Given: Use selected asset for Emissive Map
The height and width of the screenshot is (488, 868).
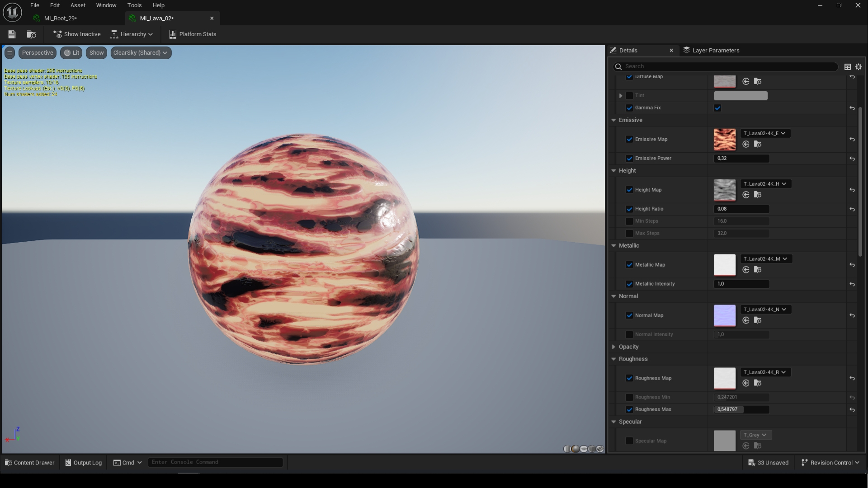Looking at the screenshot, I should [746, 144].
